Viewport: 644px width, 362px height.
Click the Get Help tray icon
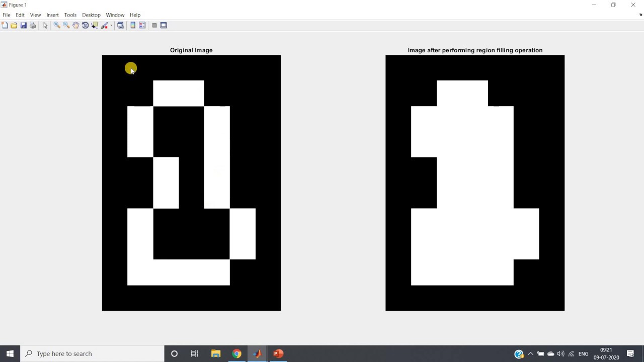(519, 354)
